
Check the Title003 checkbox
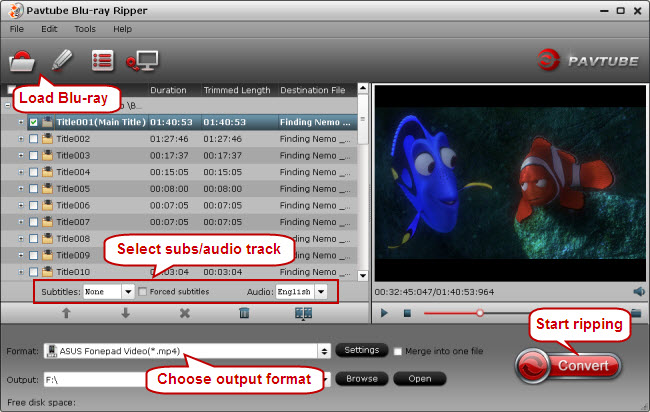(34, 155)
